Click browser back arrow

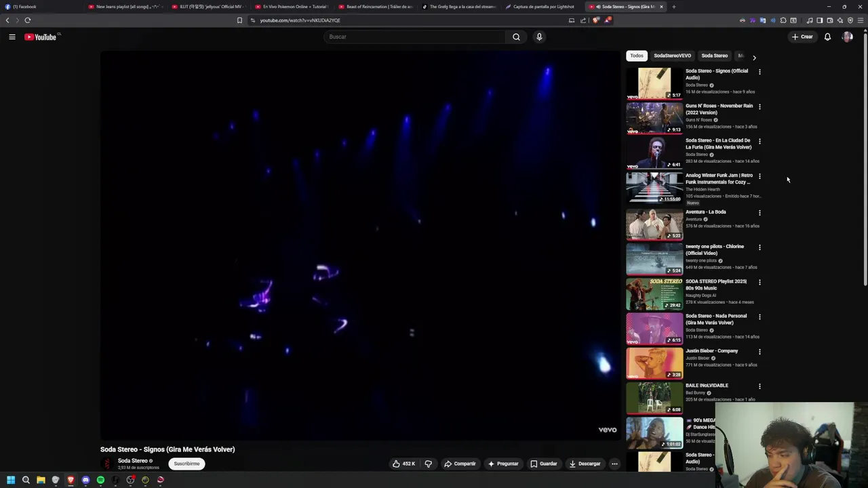pyautogui.click(x=7, y=20)
